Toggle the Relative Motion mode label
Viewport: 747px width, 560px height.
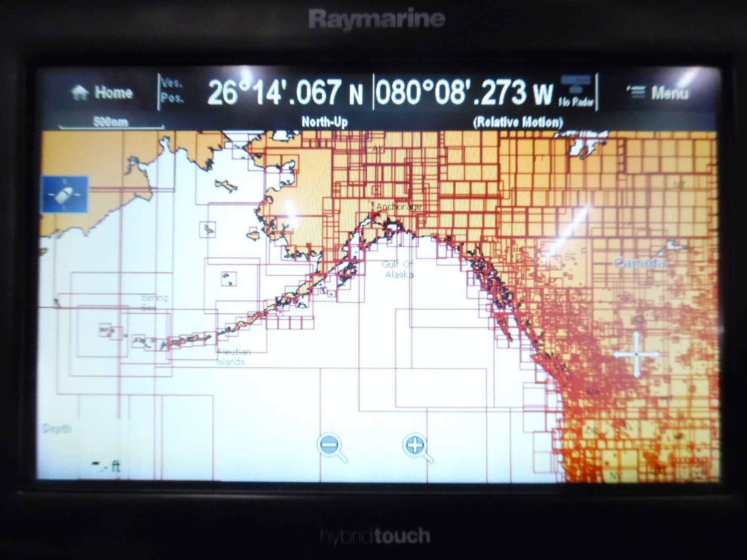pyautogui.click(x=518, y=122)
